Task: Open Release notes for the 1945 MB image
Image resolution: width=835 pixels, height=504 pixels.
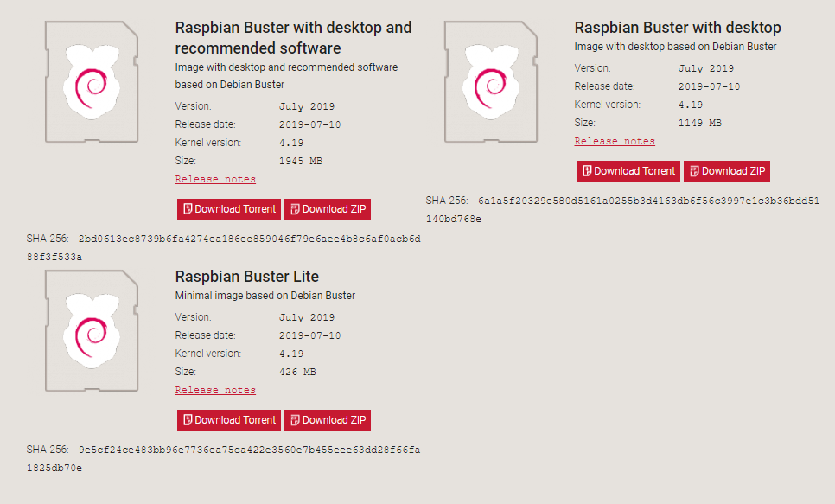Action: [215, 180]
